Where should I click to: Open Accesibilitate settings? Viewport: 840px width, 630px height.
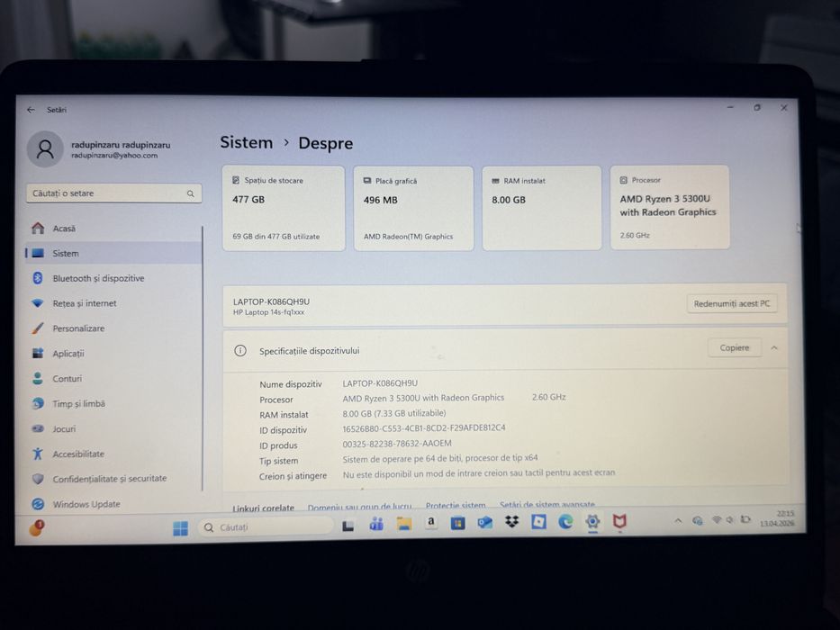(113, 454)
